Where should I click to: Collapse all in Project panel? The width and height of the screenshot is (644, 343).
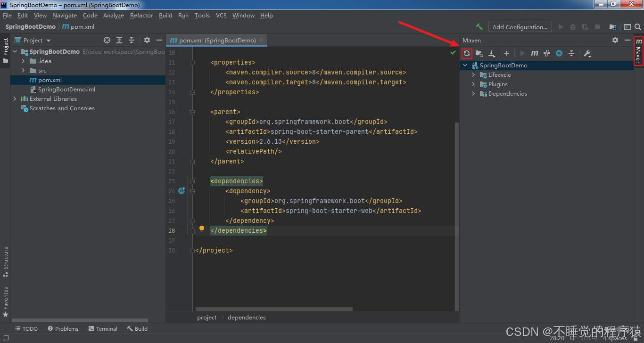click(x=132, y=40)
